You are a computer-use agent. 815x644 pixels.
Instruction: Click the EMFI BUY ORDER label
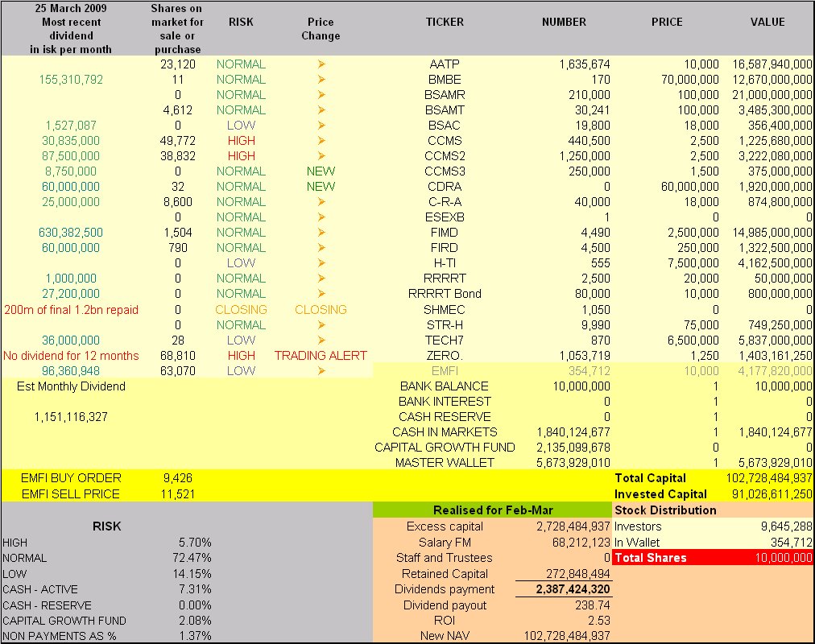point(71,478)
